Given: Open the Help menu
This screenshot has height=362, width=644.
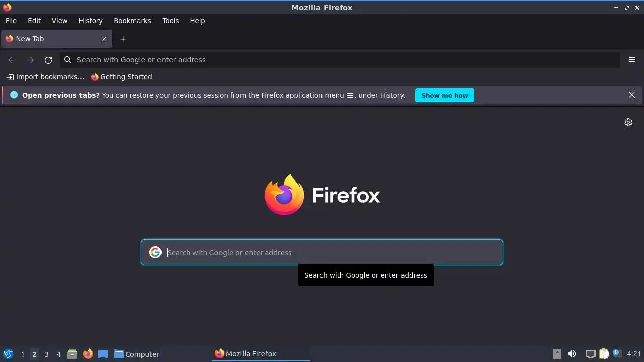Looking at the screenshot, I should coord(197,21).
